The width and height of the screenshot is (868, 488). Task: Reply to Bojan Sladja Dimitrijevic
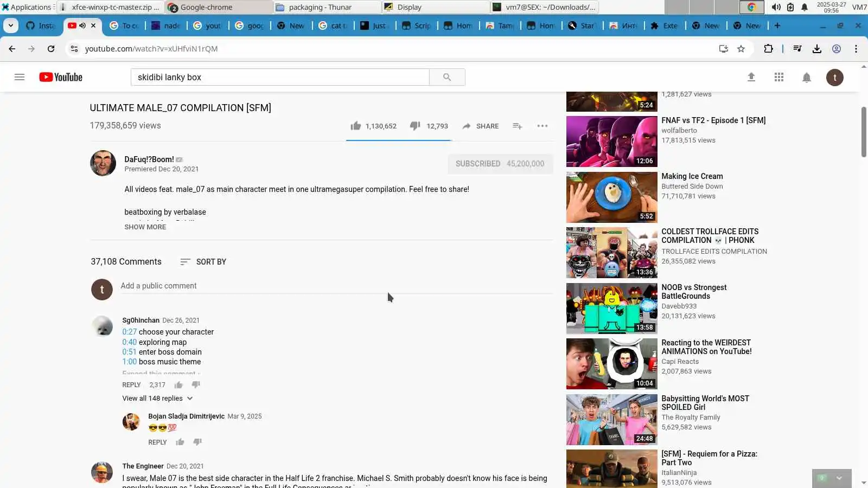tap(157, 442)
